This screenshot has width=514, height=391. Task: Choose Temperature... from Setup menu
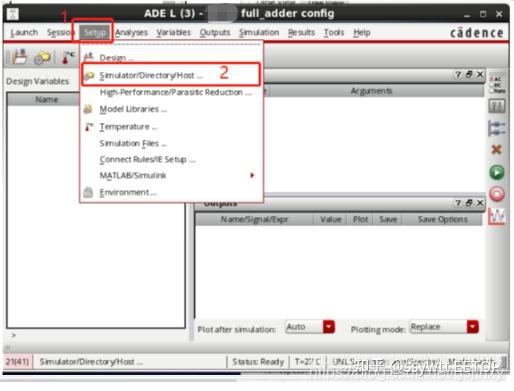[171, 127]
